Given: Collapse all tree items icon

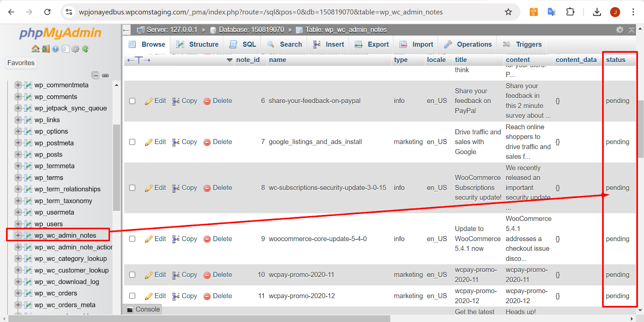Looking at the screenshot, I should click(x=95, y=75).
